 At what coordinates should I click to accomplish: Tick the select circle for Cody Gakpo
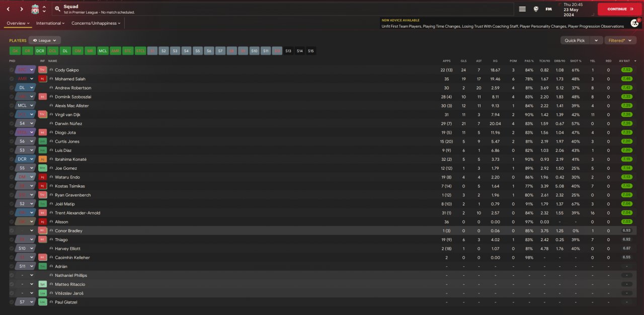point(12,70)
